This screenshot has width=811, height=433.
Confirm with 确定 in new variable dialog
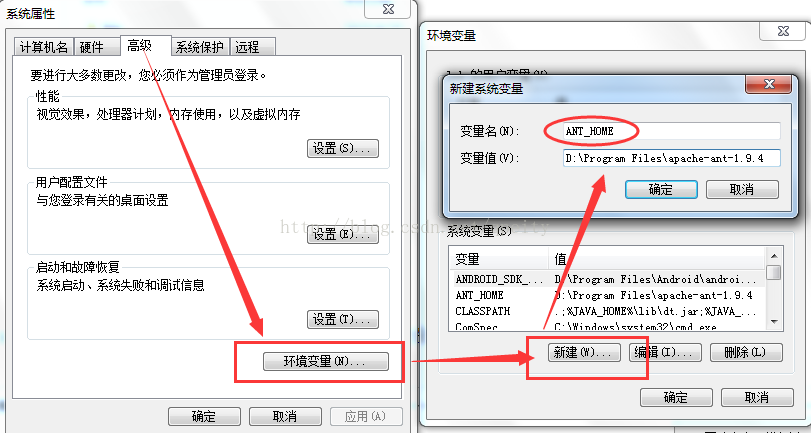click(661, 189)
